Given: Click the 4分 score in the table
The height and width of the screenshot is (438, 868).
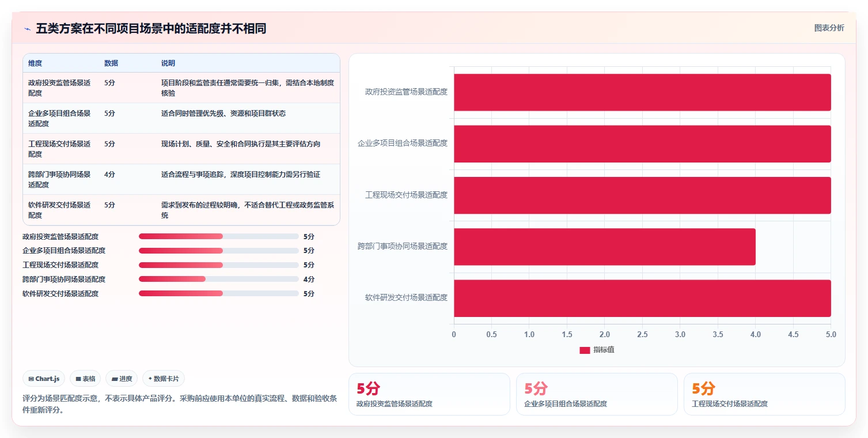Looking at the screenshot, I should 109,175.
